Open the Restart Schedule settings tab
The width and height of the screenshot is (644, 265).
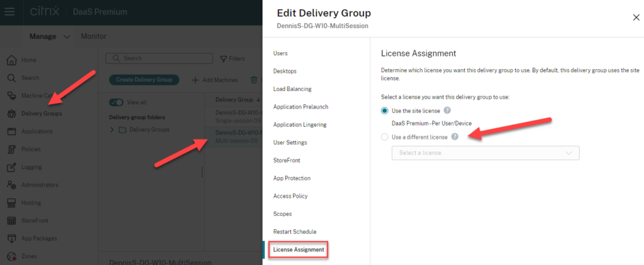[x=294, y=232]
